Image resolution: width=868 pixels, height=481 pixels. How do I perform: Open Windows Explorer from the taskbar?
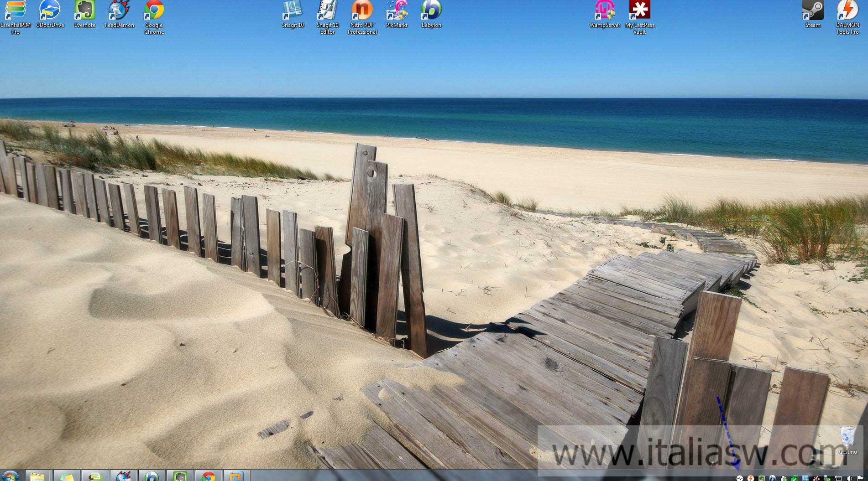pos(37,476)
